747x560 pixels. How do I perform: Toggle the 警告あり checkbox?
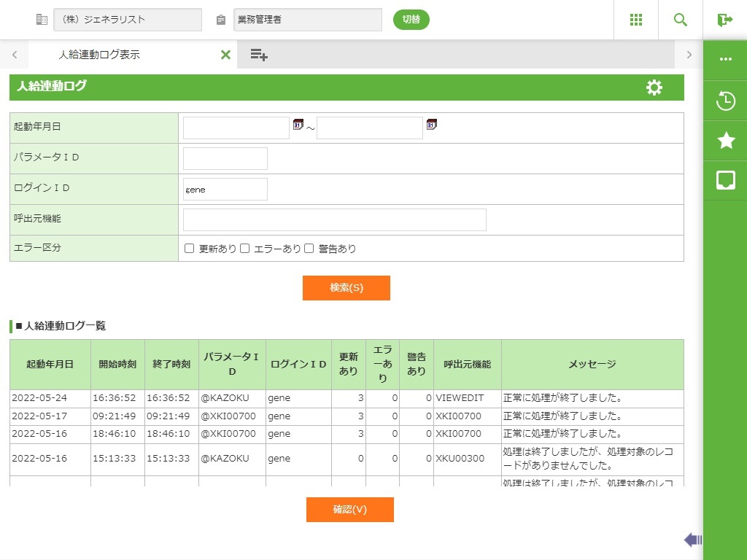[x=309, y=249]
